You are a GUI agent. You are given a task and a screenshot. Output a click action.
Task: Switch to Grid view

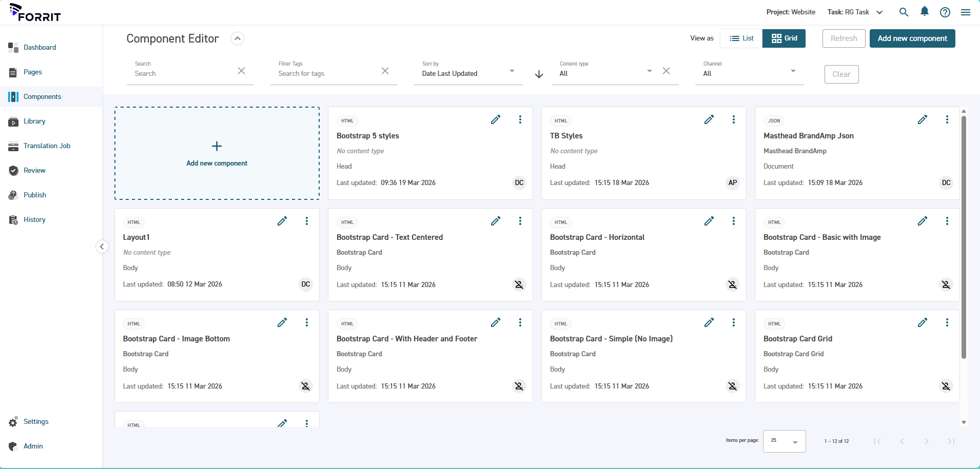[784, 38]
